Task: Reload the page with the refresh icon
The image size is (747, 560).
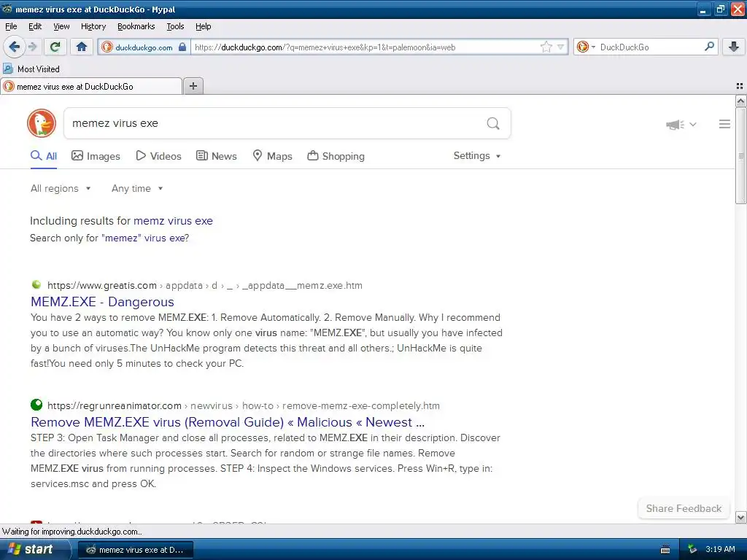Action: [x=55, y=47]
